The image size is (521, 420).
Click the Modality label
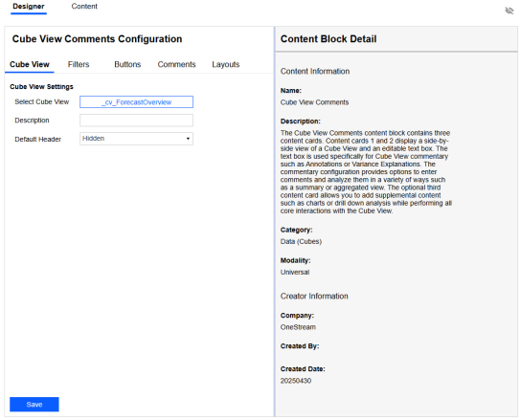point(295,260)
